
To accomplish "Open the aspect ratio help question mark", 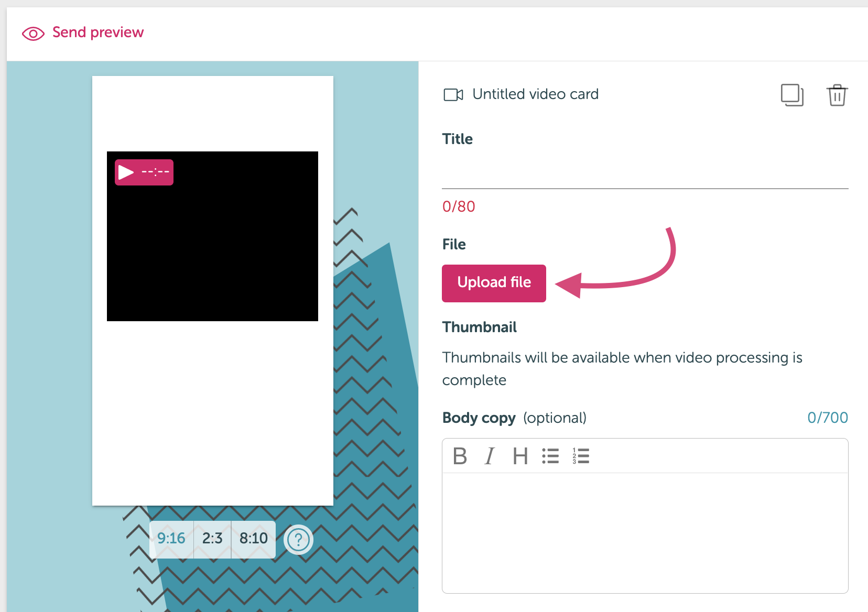I will pyautogui.click(x=298, y=540).
